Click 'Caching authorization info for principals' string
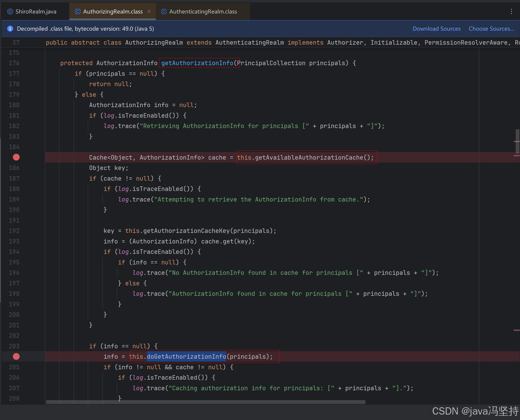The width and height of the screenshot is (520, 420). point(251,388)
